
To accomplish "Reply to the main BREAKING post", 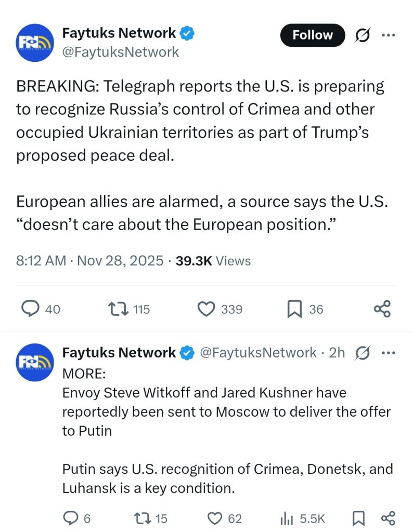I will pyautogui.click(x=31, y=309).
